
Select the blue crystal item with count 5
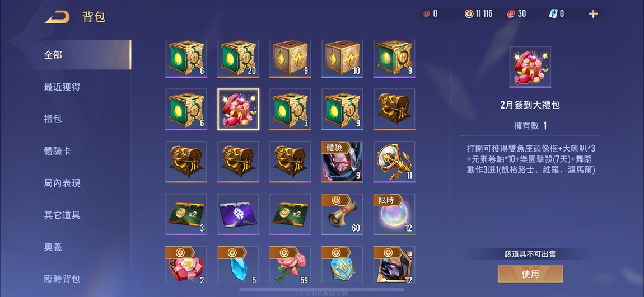tap(238, 265)
